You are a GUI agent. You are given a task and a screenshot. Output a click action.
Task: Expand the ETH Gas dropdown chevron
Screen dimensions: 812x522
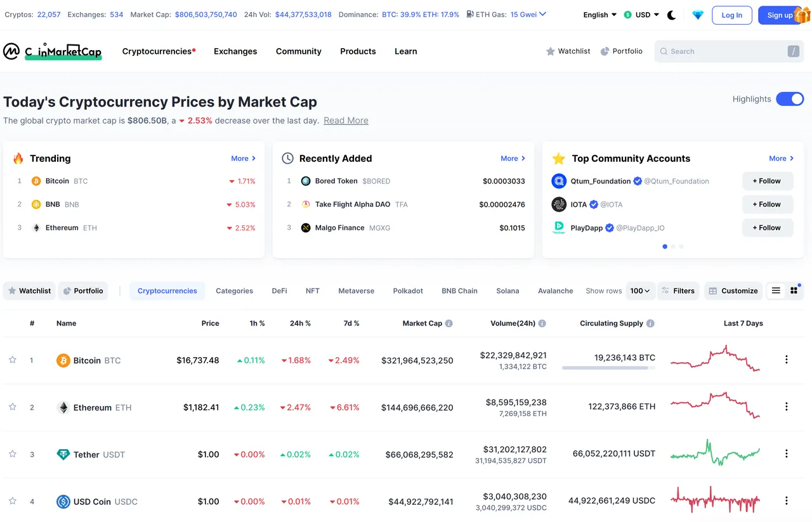[x=542, y=14]
